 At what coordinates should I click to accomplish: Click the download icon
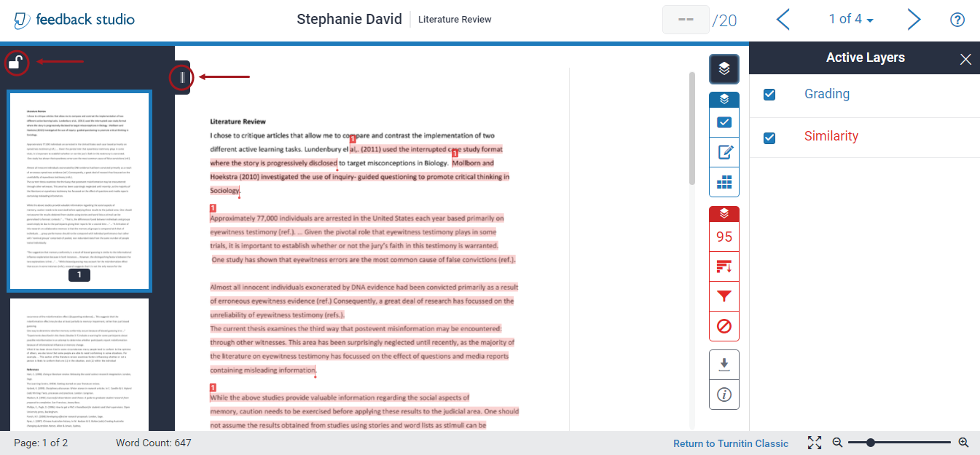724,365
